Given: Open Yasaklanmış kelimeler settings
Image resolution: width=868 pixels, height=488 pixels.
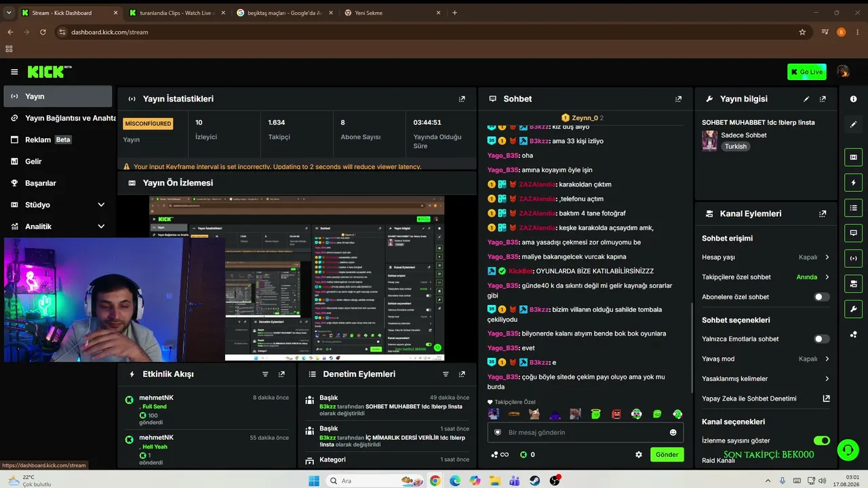Looking at the screenshot, I should pos(766,379).
